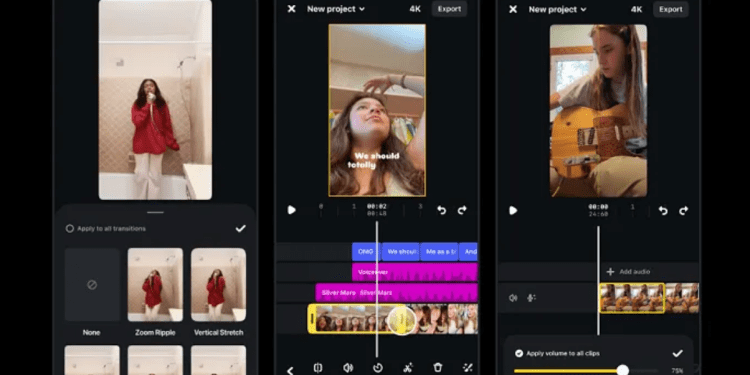Viewport: 750px width, 375px height.
Task: Go back using bottom toolbar chevron
Action: (290, 370)
